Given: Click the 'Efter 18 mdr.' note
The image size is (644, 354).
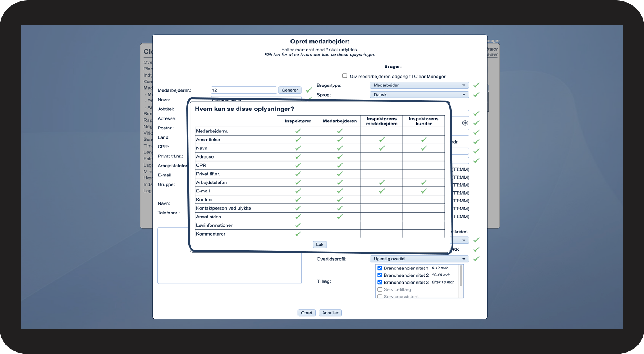Looking at the screenshot, I should point(443,282).
